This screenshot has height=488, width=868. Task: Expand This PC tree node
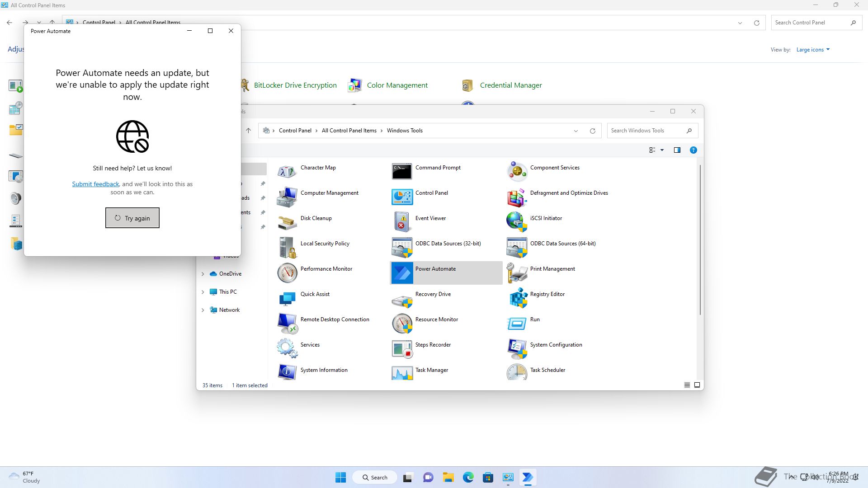(203, 292)
